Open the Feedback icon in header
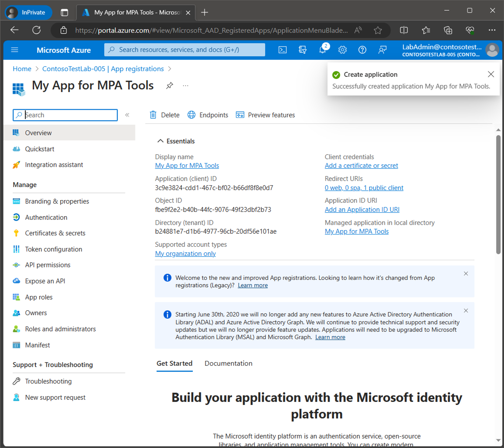The height and width of the screenshot is (448, 504). (382, 50)
